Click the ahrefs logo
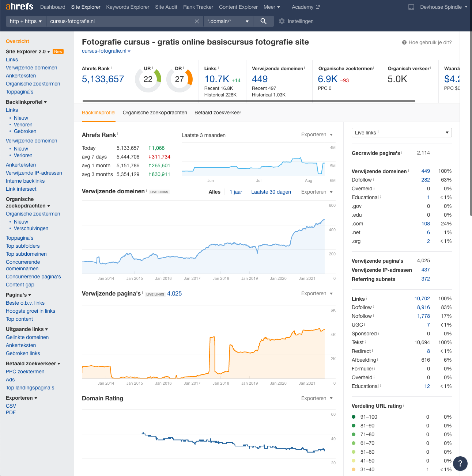472x476 pixels. (19, 7)
